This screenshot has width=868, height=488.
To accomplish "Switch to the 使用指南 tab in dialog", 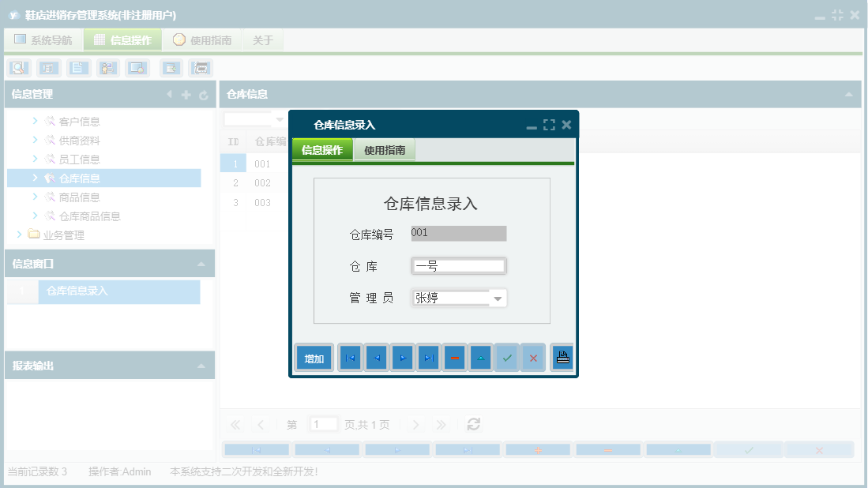I will point(386,148).
